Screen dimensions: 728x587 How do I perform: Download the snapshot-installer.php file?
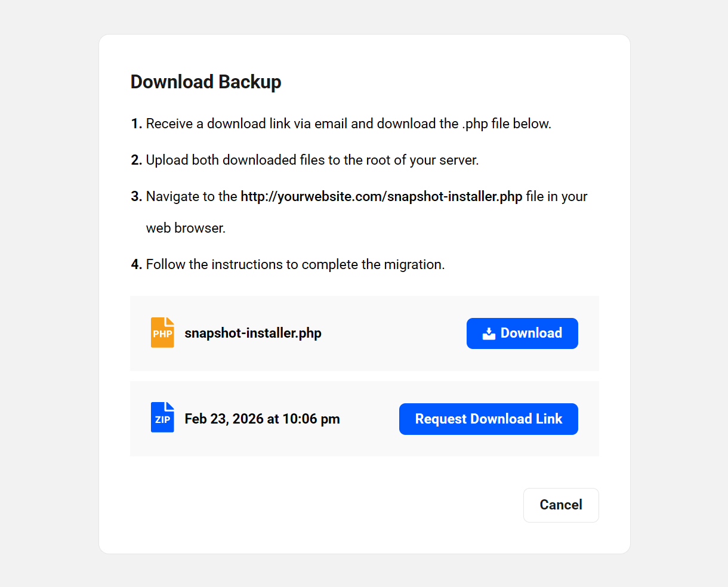click(522, 333)
